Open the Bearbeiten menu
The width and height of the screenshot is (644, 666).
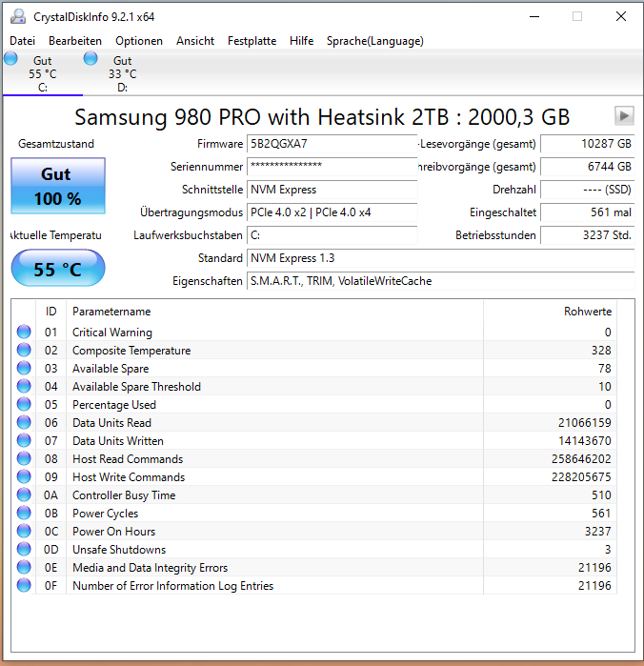[75, 41]
